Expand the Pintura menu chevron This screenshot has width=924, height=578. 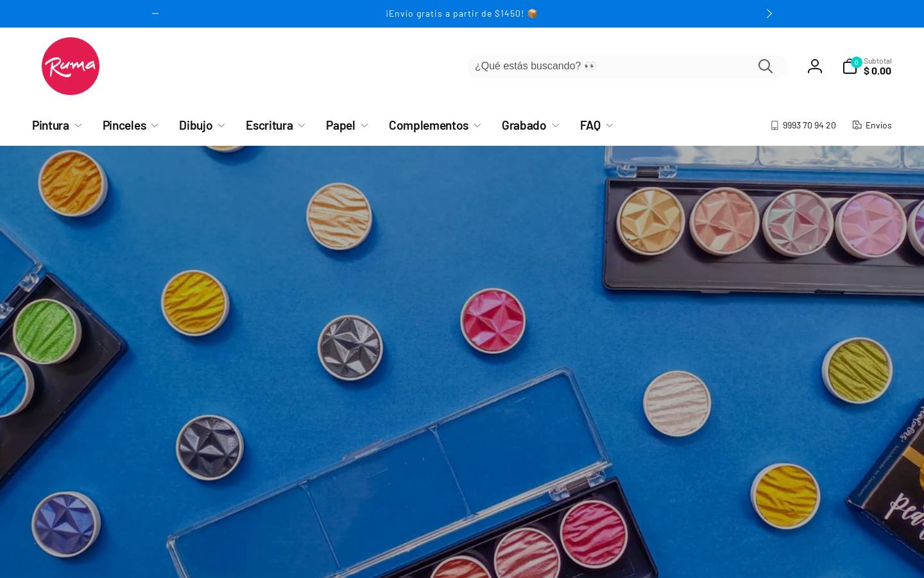tap(78, 126)
